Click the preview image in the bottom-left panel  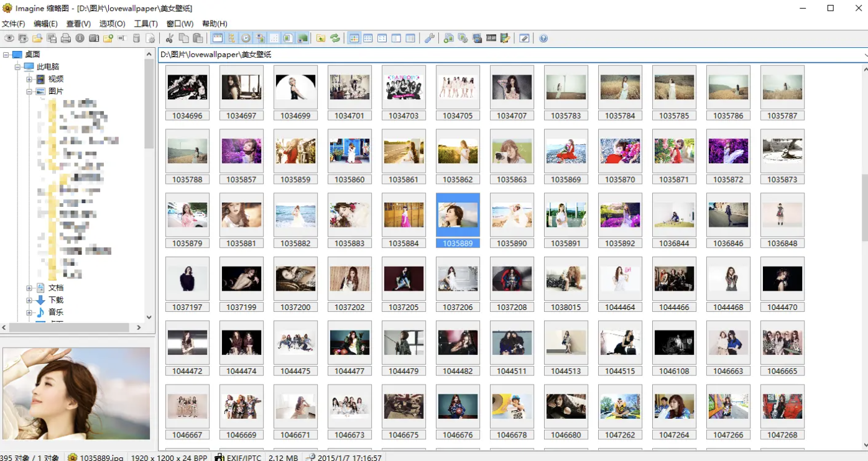click(76, 393)
